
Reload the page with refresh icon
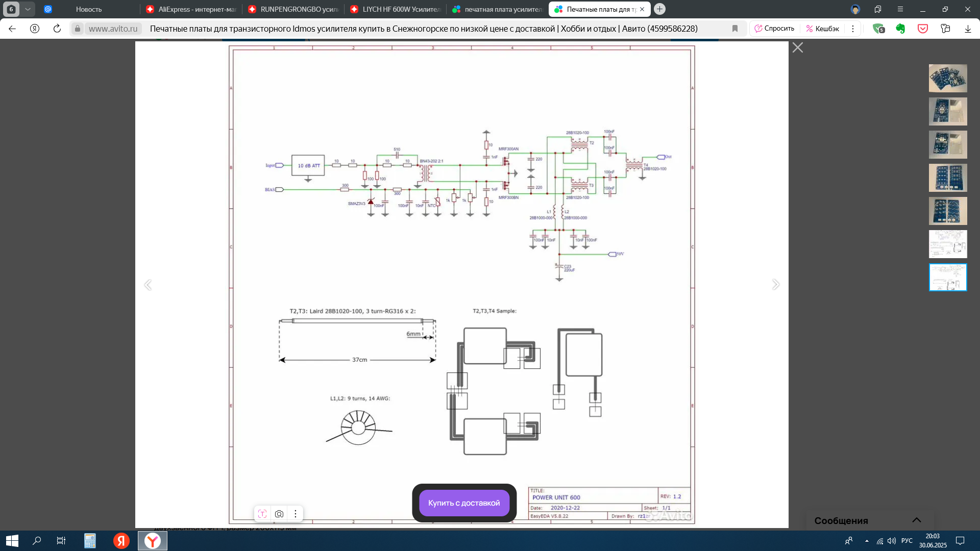point(57,29)
